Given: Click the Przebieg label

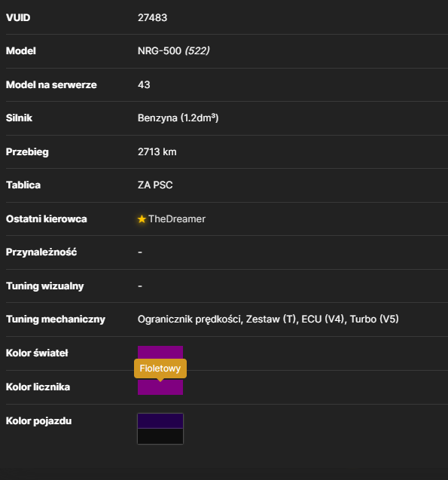Looking at the screenshot, I should [27, 152].
